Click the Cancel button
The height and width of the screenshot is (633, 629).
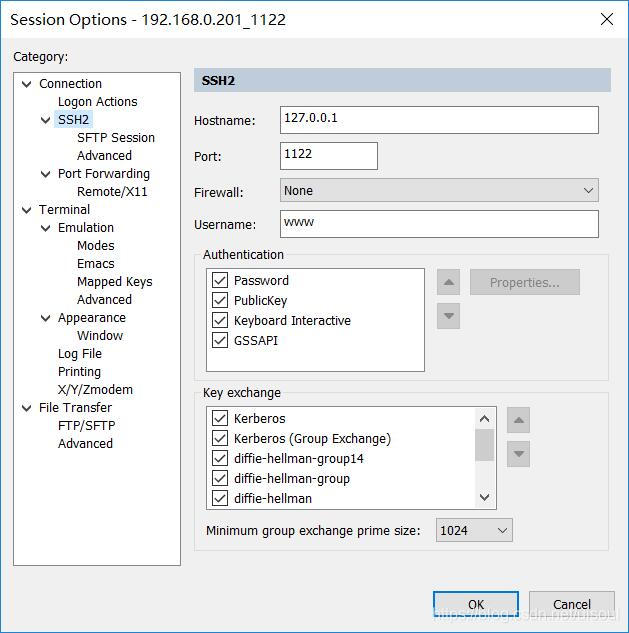pos(572,604)
